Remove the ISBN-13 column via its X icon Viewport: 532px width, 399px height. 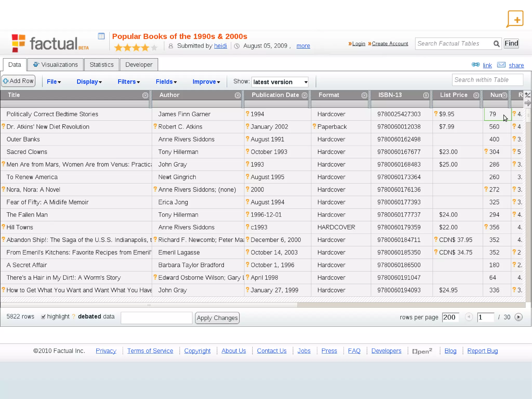click(426, 95)
